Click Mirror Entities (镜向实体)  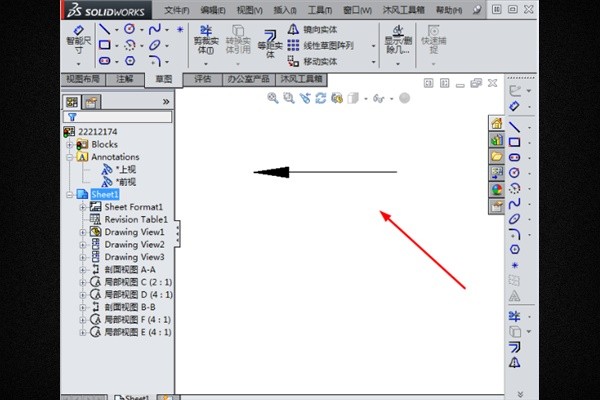tap(313, 29)
